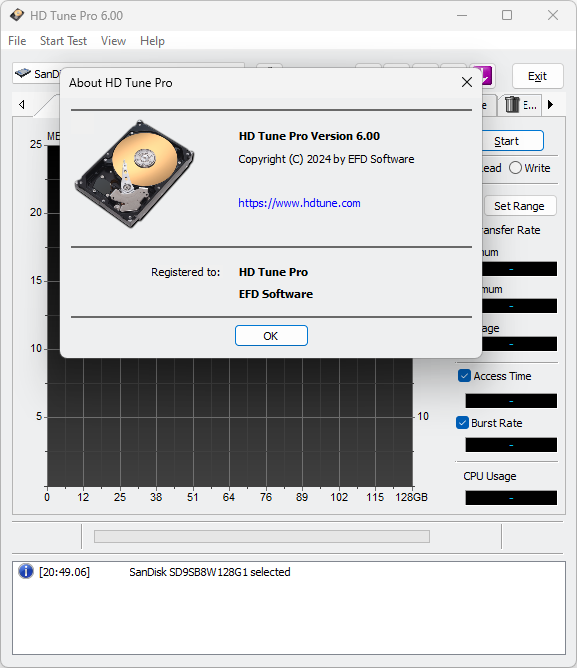This screenshot has height=668, width=577.
Task: Maximize the HD Tune Pro window
Action: [x=507, y=15]
